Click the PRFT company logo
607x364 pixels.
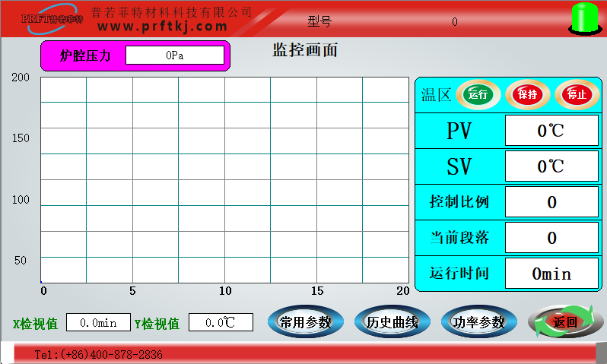pos(51,18)
